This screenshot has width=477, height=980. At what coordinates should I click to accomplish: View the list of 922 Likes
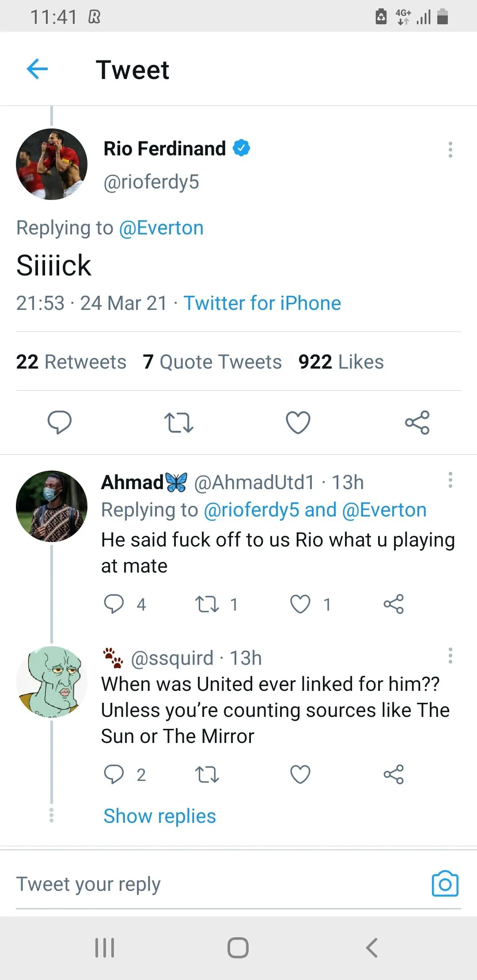pos(341,362)
